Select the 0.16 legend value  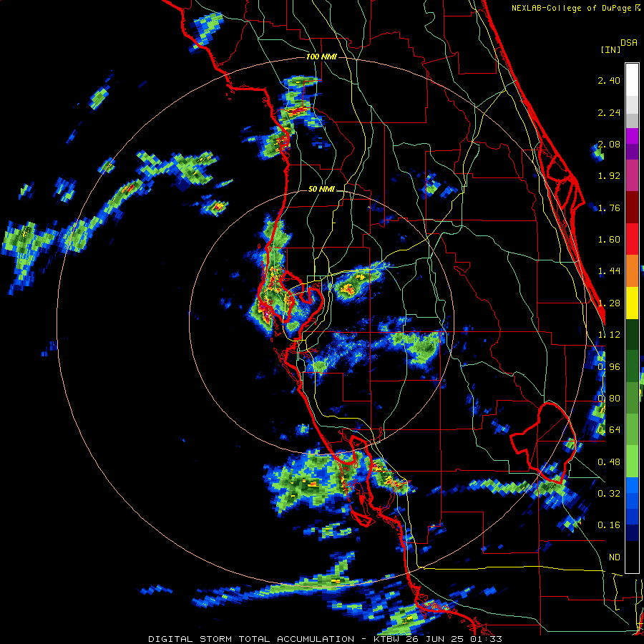[x=609, y=525]
